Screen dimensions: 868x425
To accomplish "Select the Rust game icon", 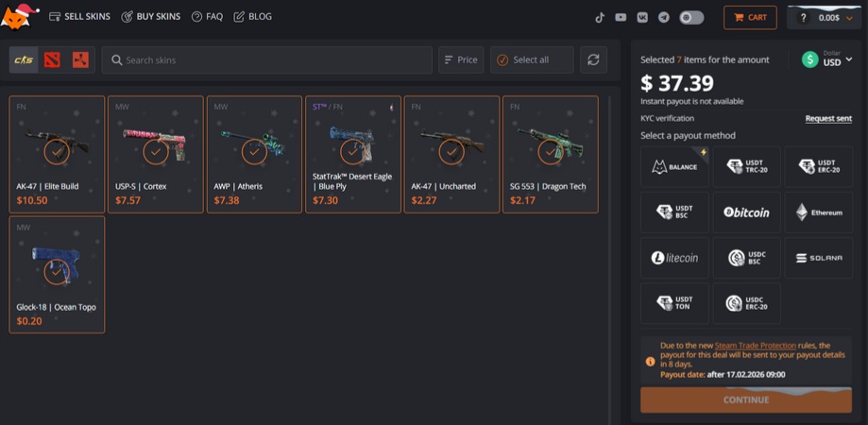I will click(80, 59).
